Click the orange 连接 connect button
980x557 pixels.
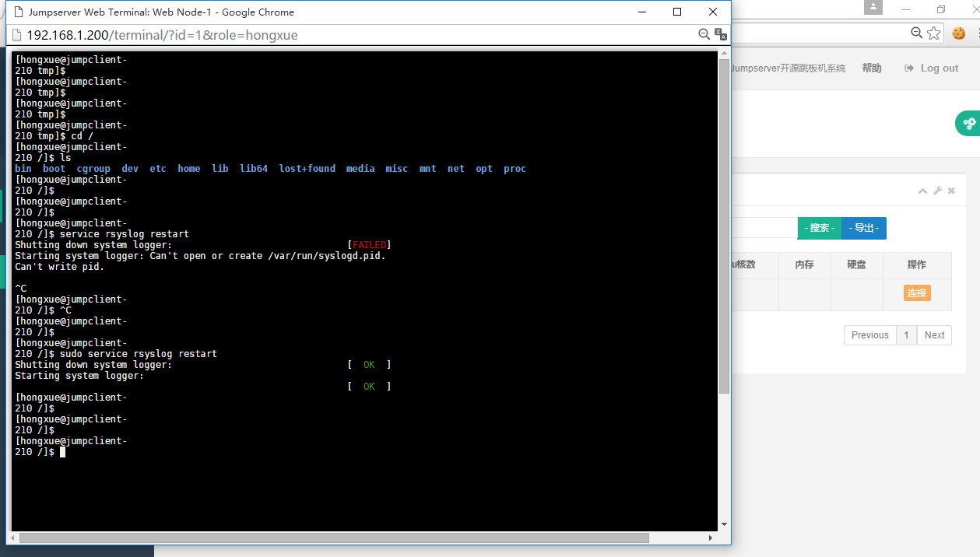point(917,293)
